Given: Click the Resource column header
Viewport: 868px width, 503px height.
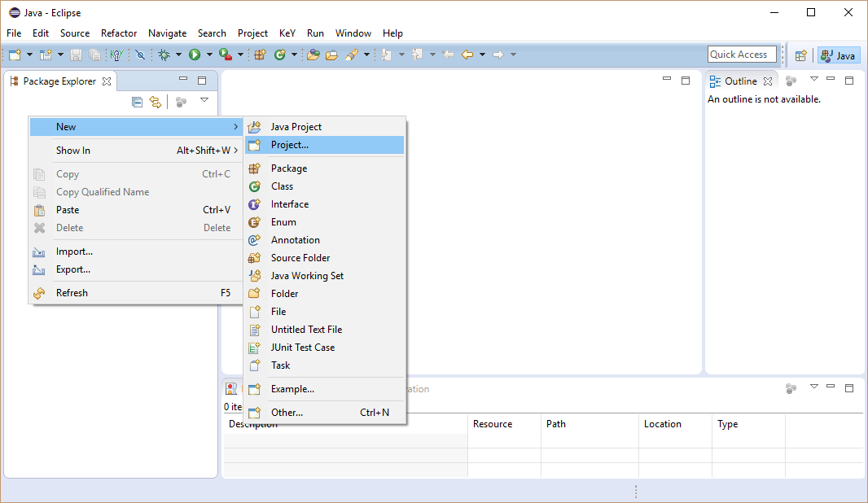Looking at the screenshot, I should [504, 424].
